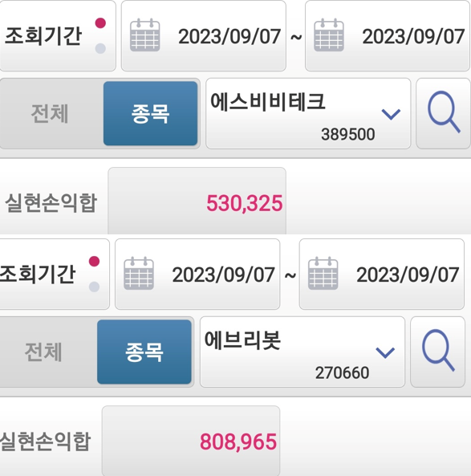Tap the search magnifier next to 에브리봇
The image size is (471, 476).
pyautogui.click(x=437, y=352)
